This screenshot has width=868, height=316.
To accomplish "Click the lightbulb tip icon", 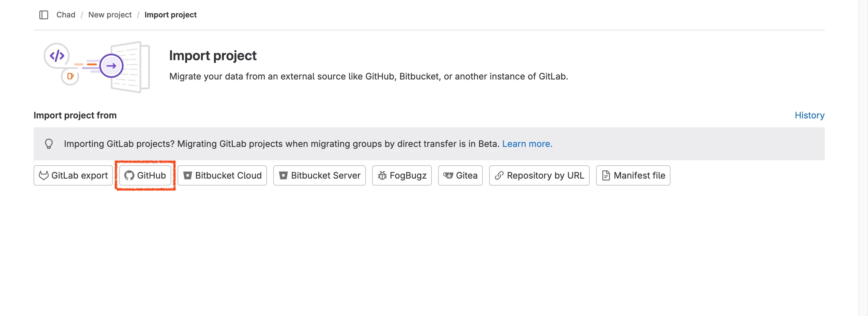I will point(49,144).
